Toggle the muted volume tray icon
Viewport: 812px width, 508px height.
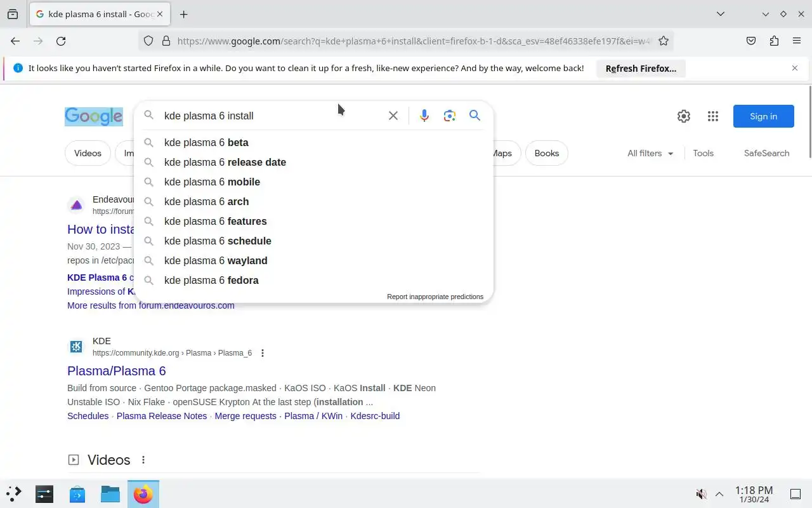[x=702, y=494]
